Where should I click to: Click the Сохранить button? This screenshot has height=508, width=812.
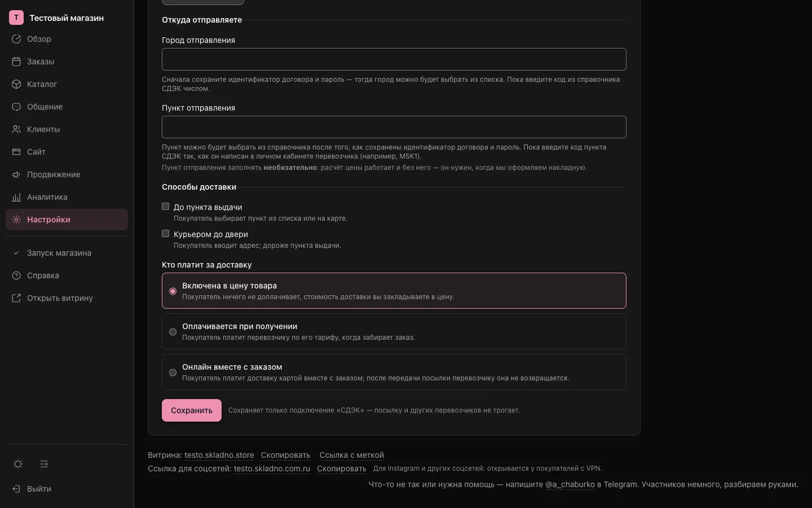[192, 410]
